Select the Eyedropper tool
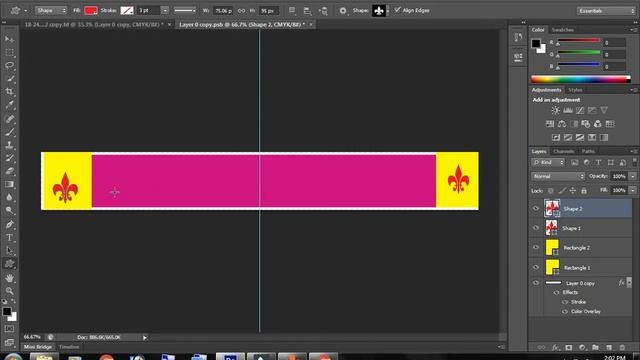Image resolution: width=640 pixels, height=360 pixels. point(9,104)
